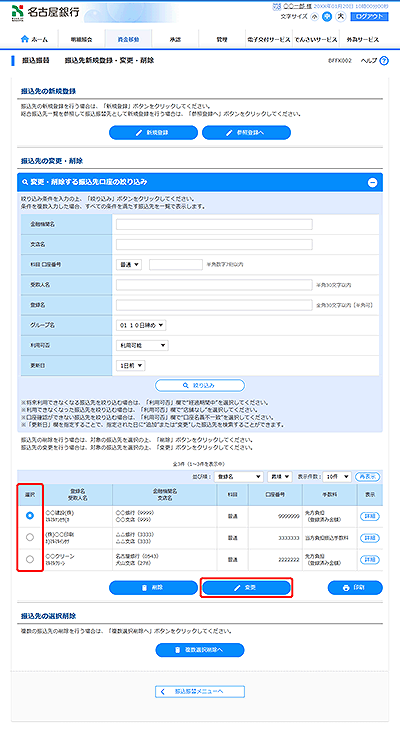400x737 pixels.
Task: Set font size to large 大
Action: click(x=341, y=16)
